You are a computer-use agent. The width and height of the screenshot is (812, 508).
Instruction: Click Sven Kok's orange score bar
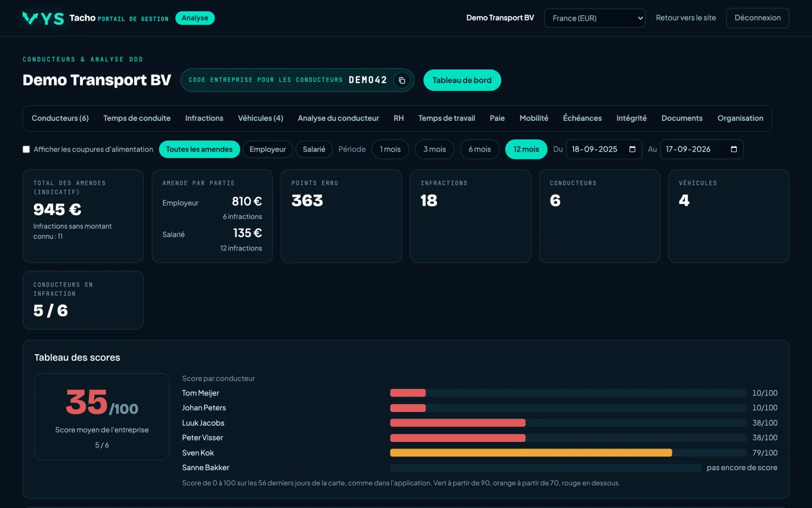(x=531, y=453)
